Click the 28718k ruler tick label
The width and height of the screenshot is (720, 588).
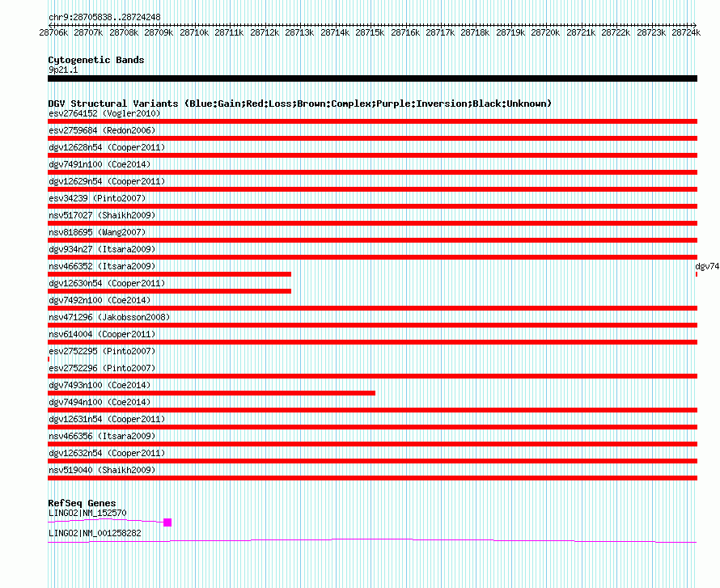475,32
